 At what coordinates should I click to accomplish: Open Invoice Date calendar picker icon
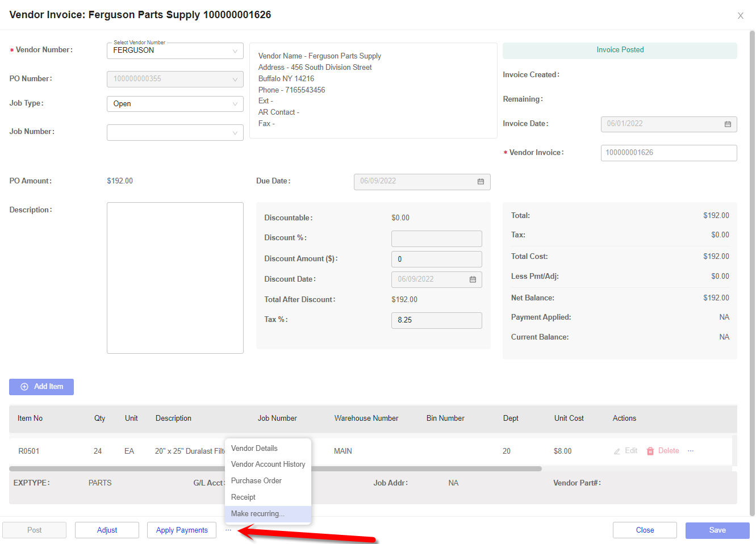(x=728, y=124)
